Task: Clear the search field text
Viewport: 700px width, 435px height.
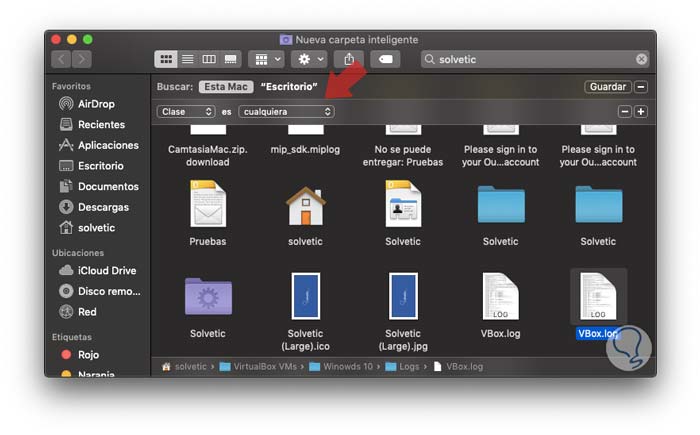Action: (642, 59)
